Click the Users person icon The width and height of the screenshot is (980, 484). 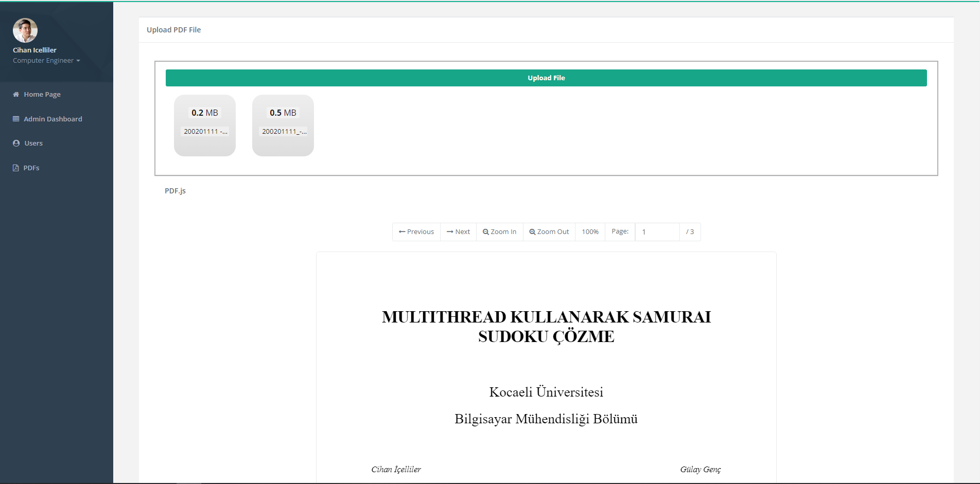point(16,143)
